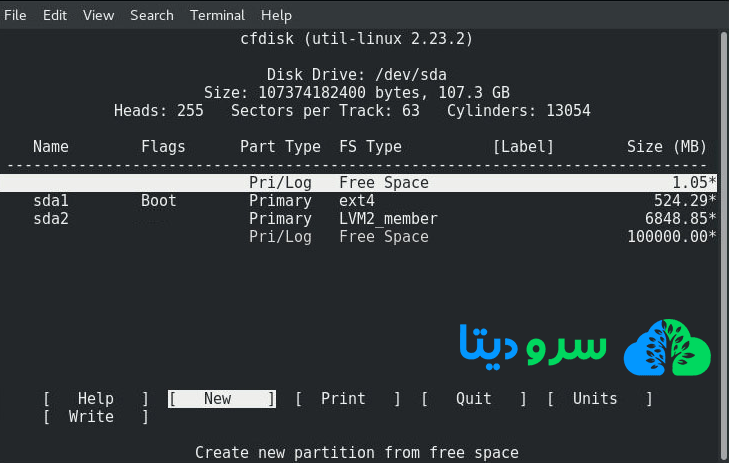Select the Print option
This screenshot has width=729, height=463.
click(x=343, y=399)
